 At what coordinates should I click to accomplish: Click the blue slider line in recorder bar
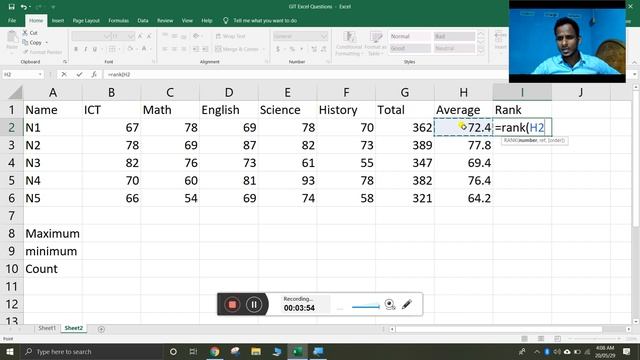[x=366, y=306]
